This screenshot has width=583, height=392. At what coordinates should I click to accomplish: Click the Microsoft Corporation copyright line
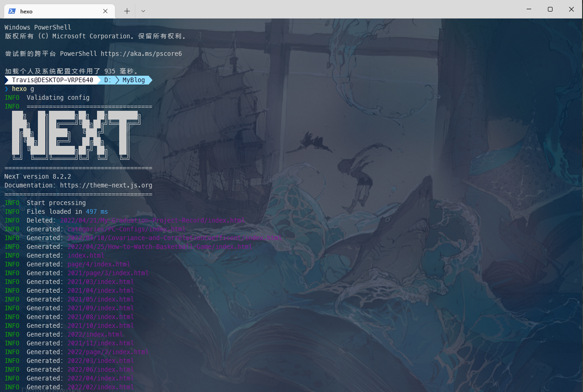(x=95, y=36)
